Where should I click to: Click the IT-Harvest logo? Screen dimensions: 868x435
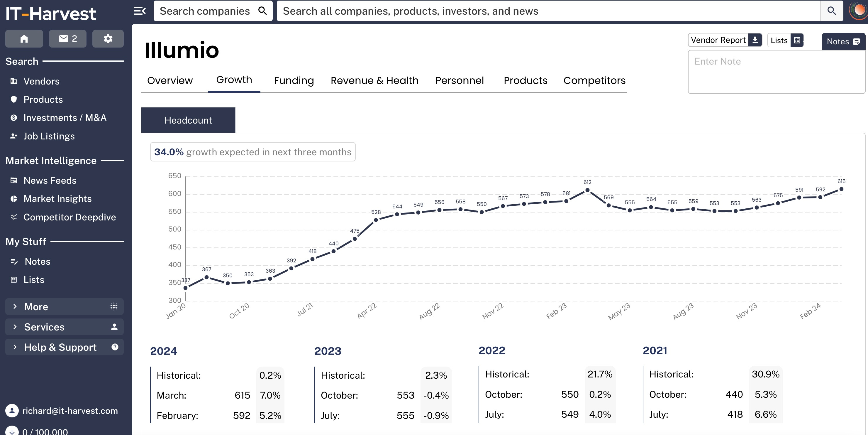51,14
